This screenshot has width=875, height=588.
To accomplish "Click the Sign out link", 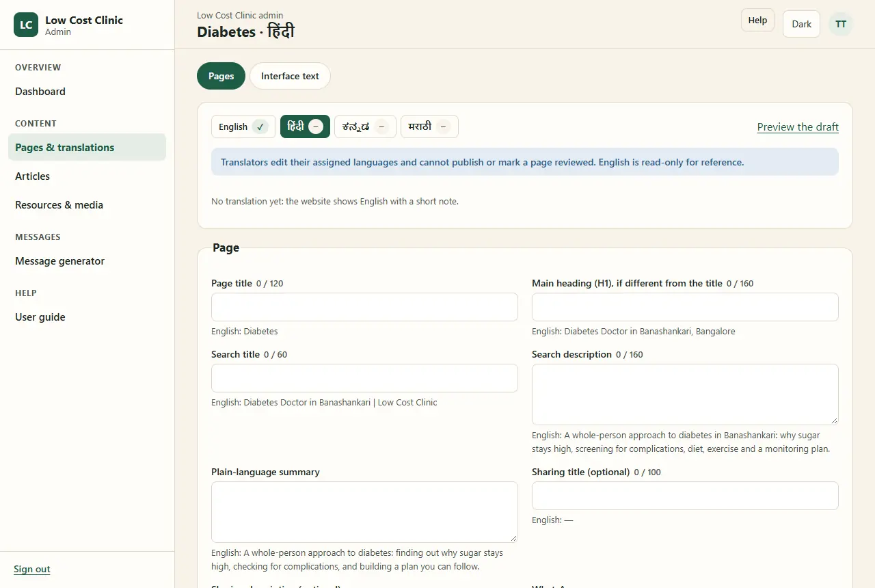I will pyautogui.click(x=32, y=570).
